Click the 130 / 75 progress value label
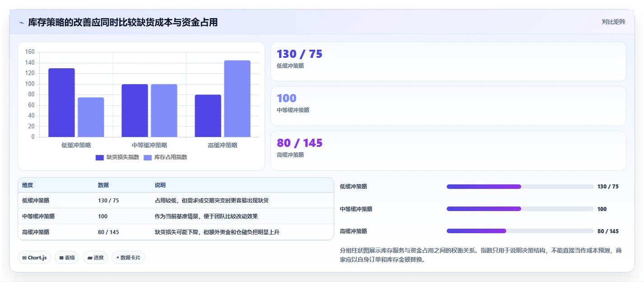This screenshot has height=282, width=644. (608, 187)
